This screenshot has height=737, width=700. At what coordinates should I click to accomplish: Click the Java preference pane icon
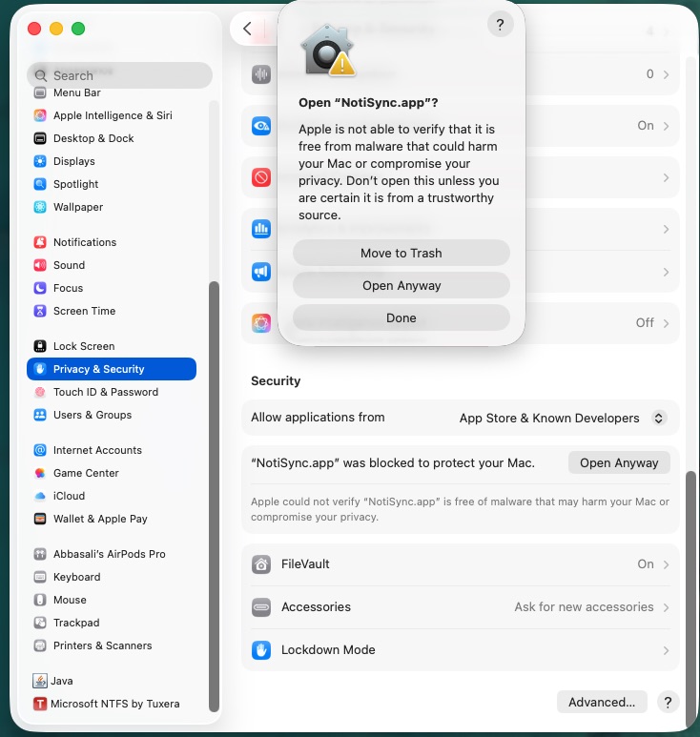tap(40, 681)
